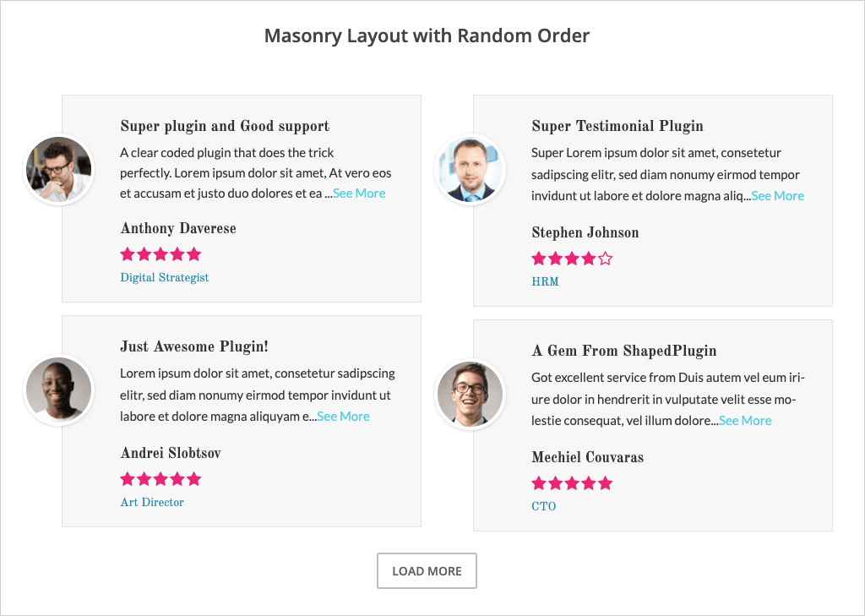Click first star under Anthony Daverese
The image size is (865, 616).
128,254
